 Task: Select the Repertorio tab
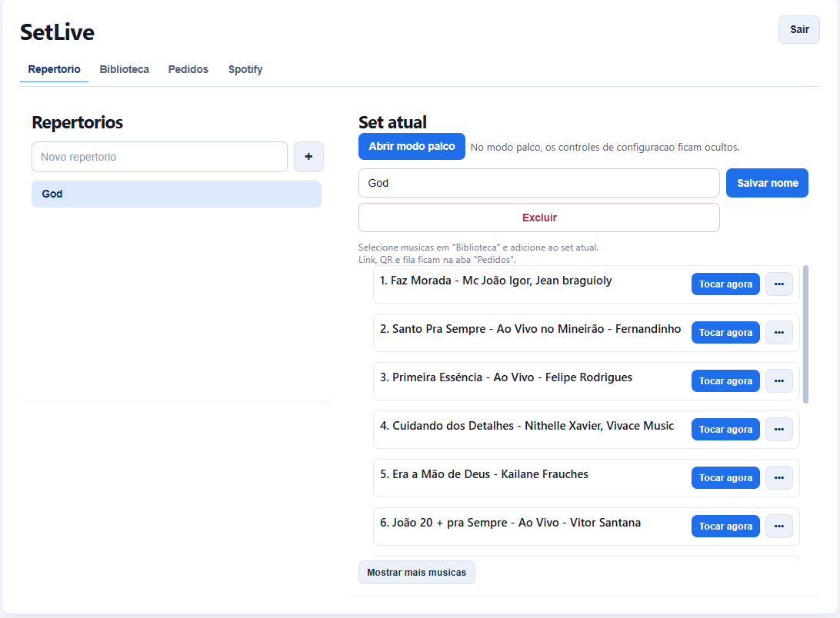point(54,69)
